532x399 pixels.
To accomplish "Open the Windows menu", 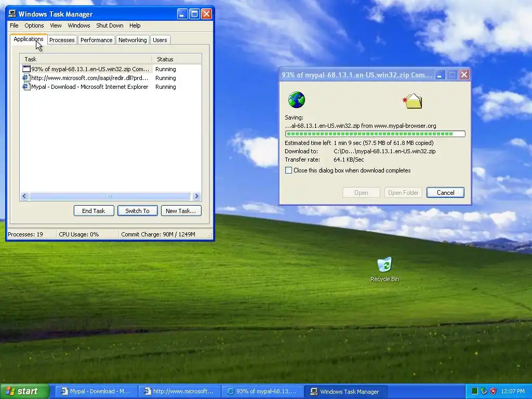I will [79, 25].
